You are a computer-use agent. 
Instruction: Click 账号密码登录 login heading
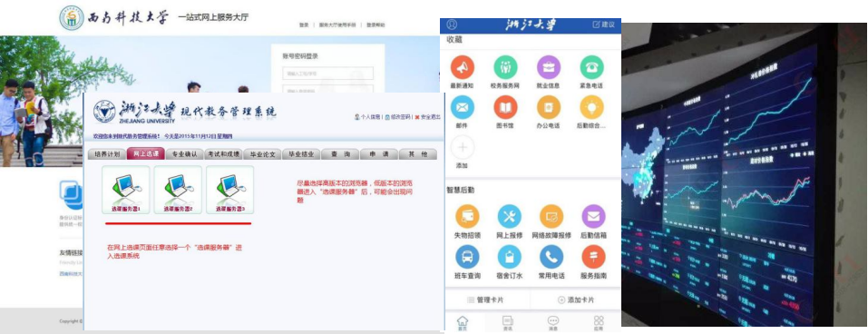(300, 56)
